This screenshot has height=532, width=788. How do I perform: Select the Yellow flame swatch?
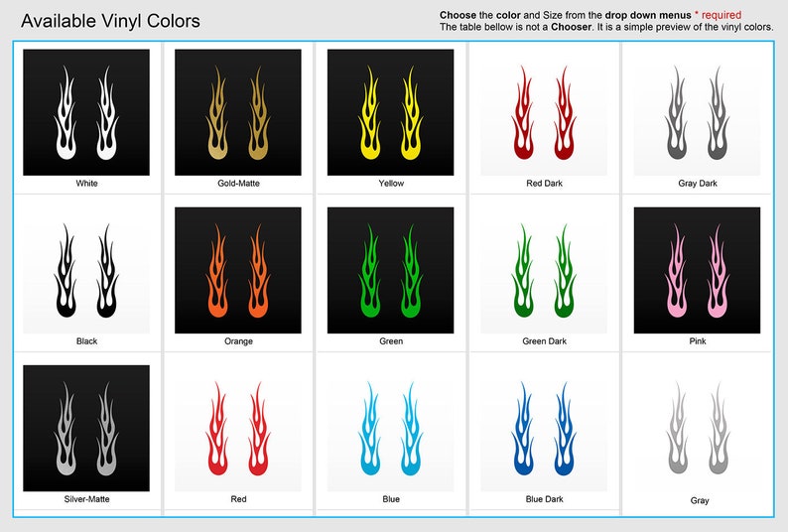click(390, 112)
